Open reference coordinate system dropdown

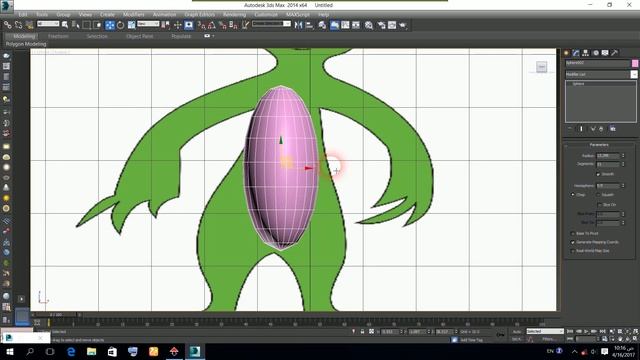(148, 24)
